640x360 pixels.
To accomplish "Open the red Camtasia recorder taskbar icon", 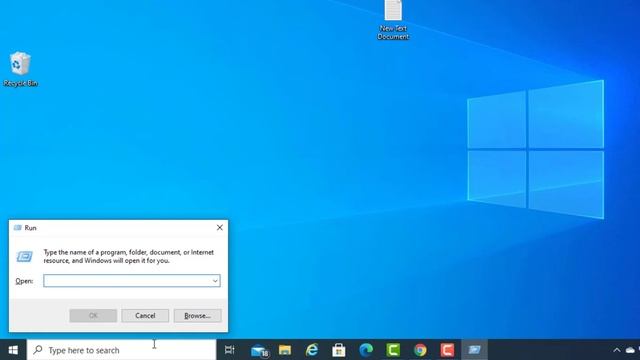I will [x=447, y=350].
